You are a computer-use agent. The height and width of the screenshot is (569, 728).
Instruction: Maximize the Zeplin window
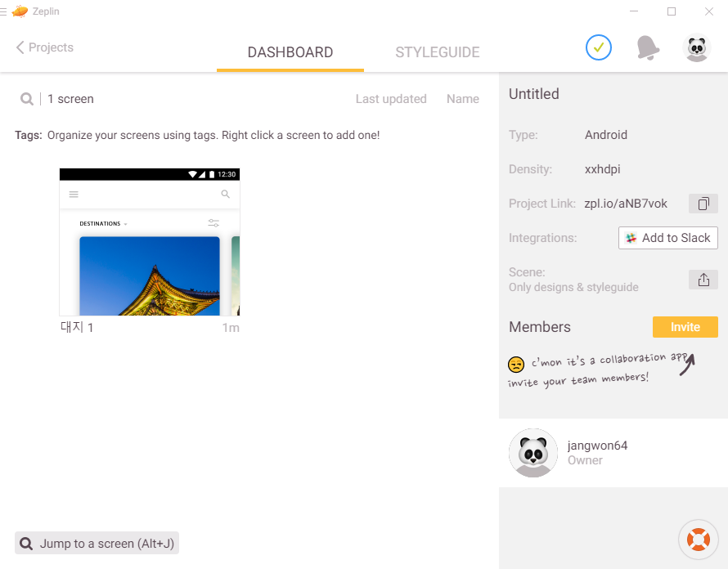672,11
